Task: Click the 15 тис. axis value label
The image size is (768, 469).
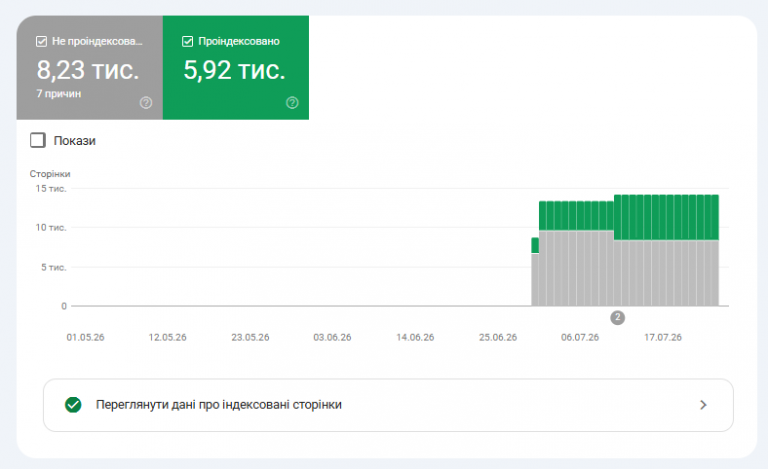Action: [50, 188]
